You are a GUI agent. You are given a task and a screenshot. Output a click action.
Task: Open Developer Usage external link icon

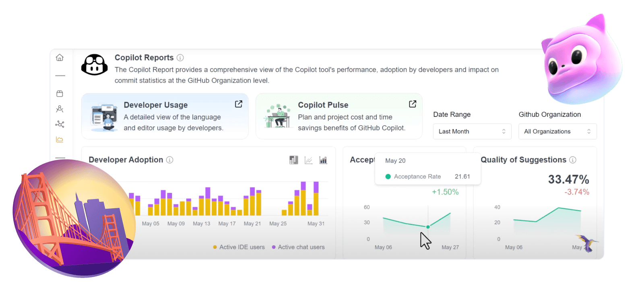pyautogui.click(x=239, y=104)
